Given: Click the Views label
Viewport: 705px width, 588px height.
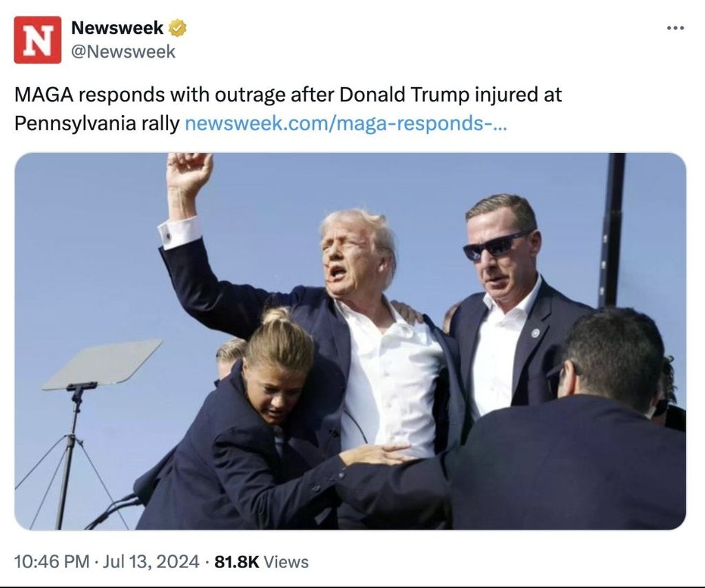Looking at the screenshot, I should (x=286, y=562).
